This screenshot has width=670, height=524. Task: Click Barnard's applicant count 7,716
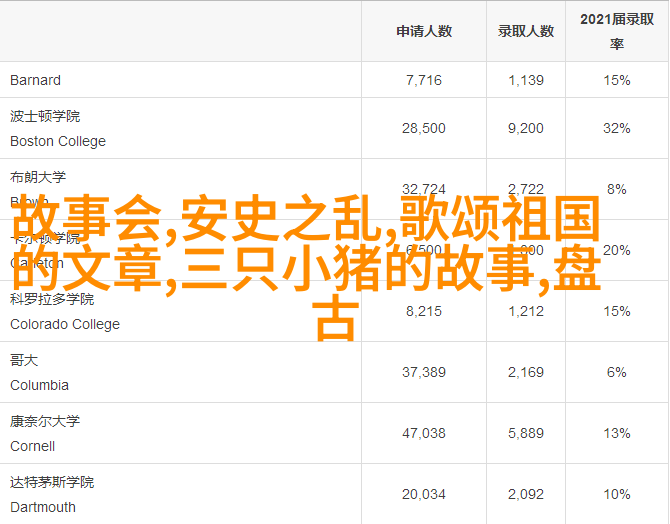coord(424,80)
